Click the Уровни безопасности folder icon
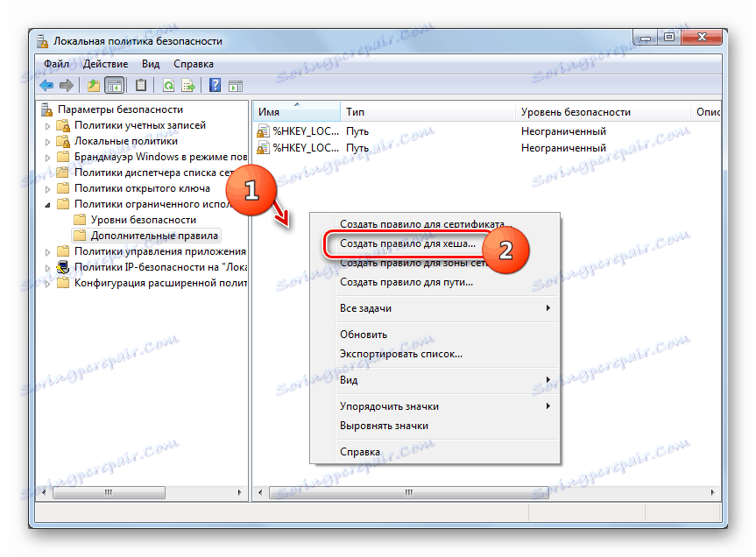This screenshot has width=756, height=557. (80, 220)
